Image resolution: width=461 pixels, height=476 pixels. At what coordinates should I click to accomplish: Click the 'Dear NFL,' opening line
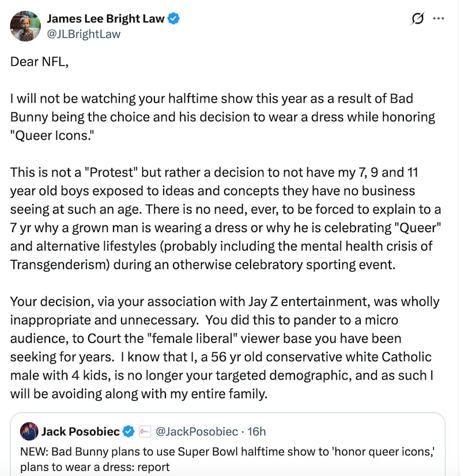pyautogui.click(x=39, y=62)
